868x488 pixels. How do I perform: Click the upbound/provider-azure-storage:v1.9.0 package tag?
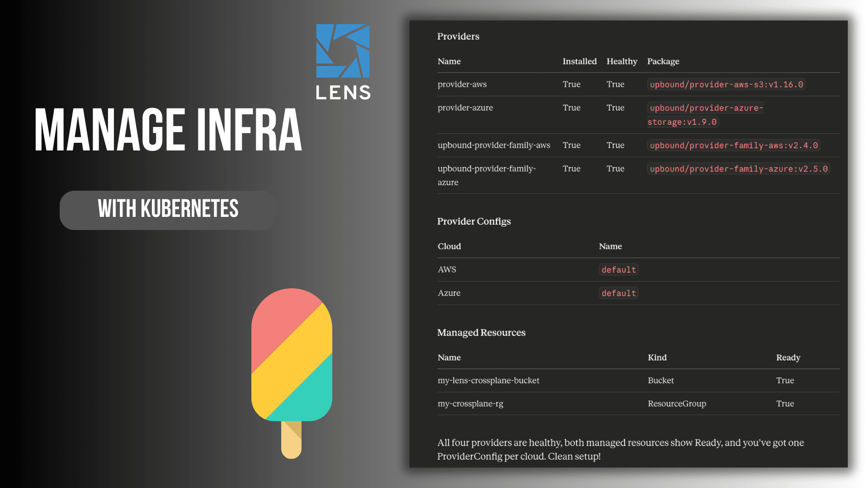click(705, 115)
